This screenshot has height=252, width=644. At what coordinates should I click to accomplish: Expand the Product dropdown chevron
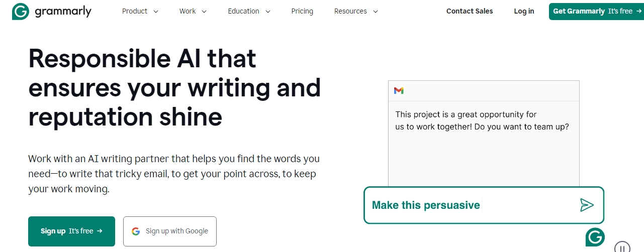[155, 12]
